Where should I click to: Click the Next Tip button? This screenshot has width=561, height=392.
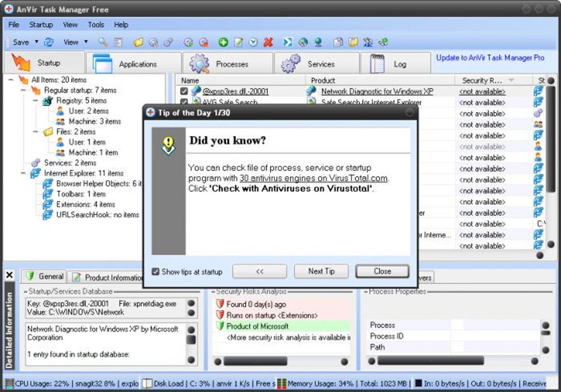321,271
